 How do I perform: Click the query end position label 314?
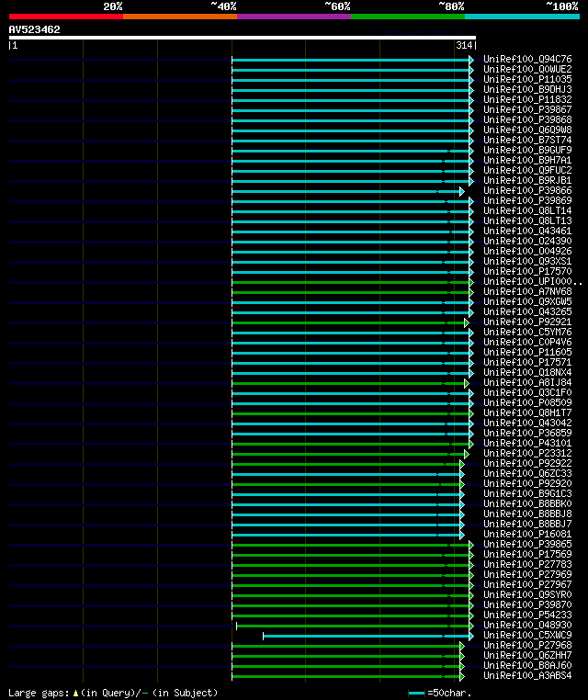tap(464, 45)
